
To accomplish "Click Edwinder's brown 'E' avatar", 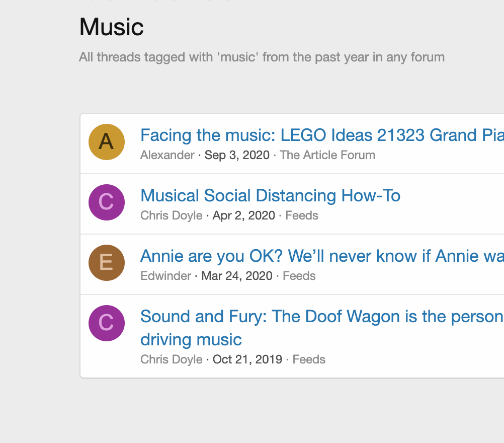I will [x=107, y=263].
